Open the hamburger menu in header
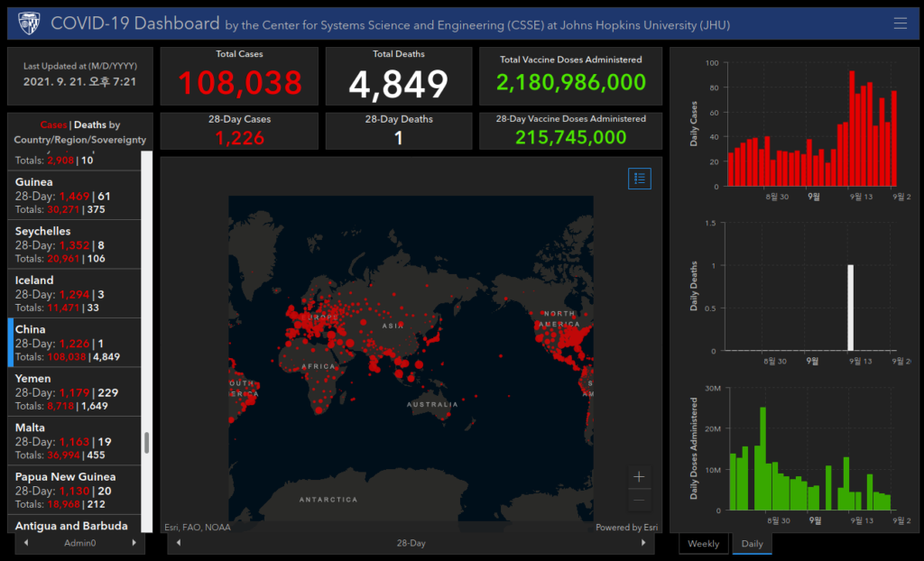 (900, 23)
